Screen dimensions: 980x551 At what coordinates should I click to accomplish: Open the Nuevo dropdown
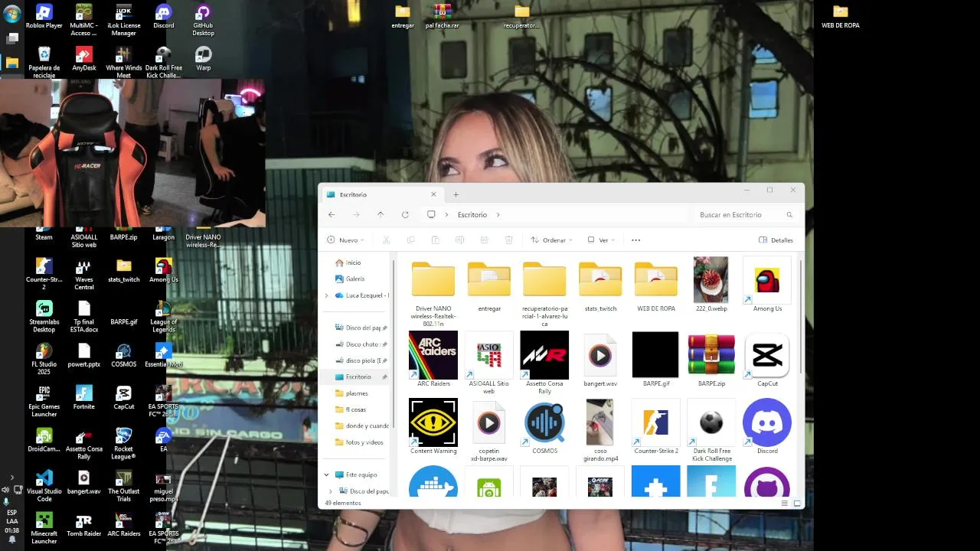click(x=345, y=240)
